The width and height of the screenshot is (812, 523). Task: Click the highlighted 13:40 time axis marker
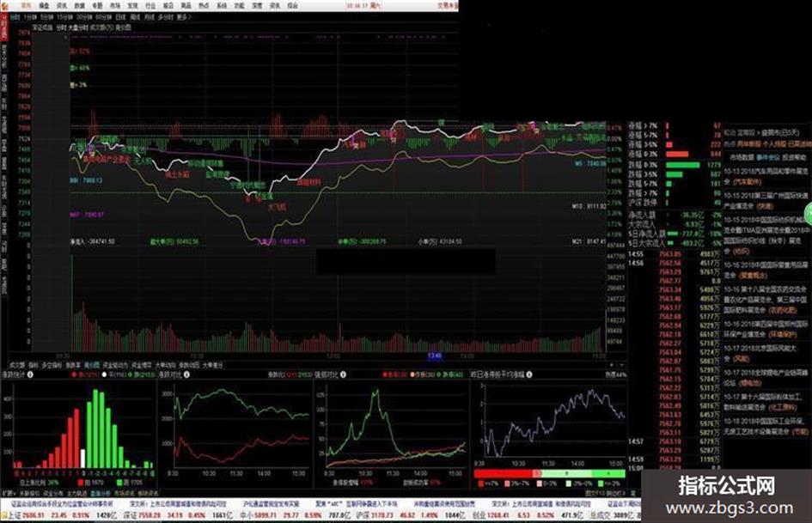click(435, 356)
